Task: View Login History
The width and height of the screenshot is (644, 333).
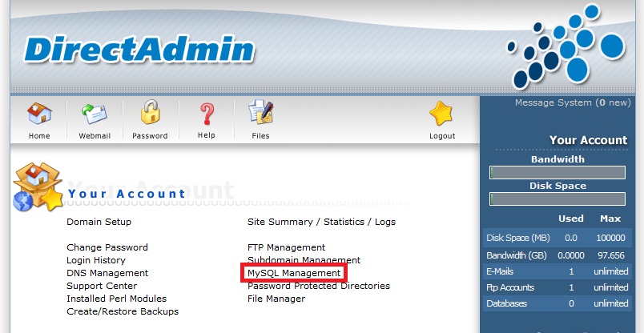Action: point(96,260)
